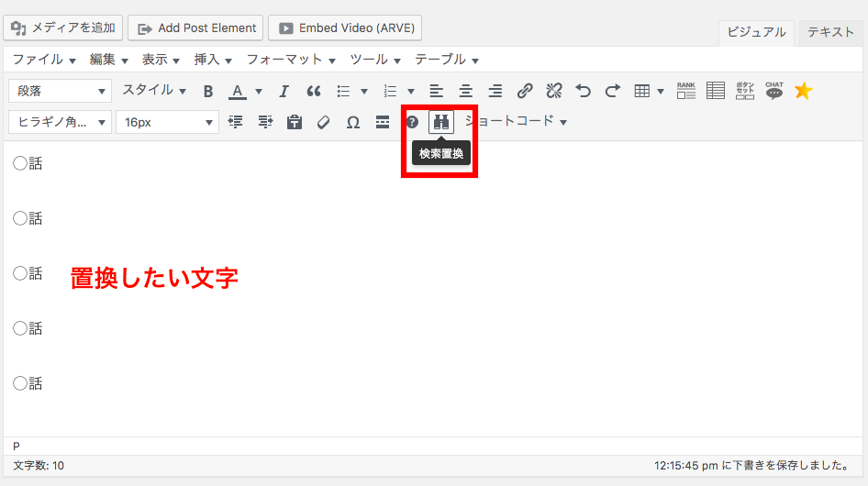This screenshot has height=486, width=868.
Task: Click the 文字数: 10 word count text
Action: [x=39, y=466]
